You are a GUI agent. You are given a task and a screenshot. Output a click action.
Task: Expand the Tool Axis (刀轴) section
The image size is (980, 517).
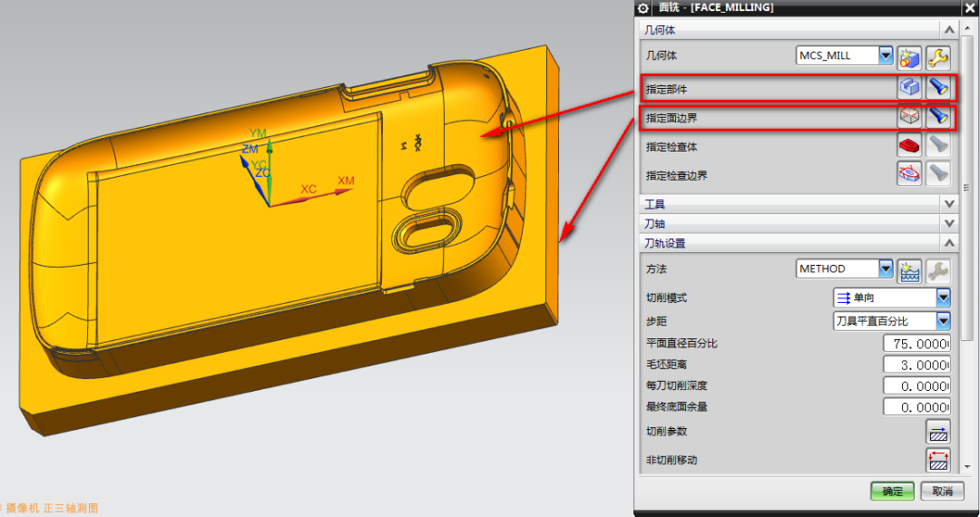[x=949, y=223]
